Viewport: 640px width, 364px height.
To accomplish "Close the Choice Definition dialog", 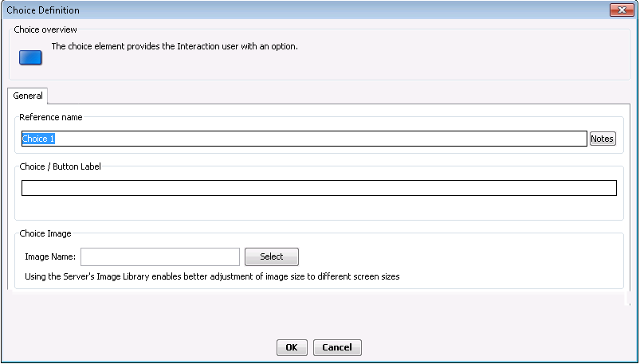I will click(x=622, y=10).
